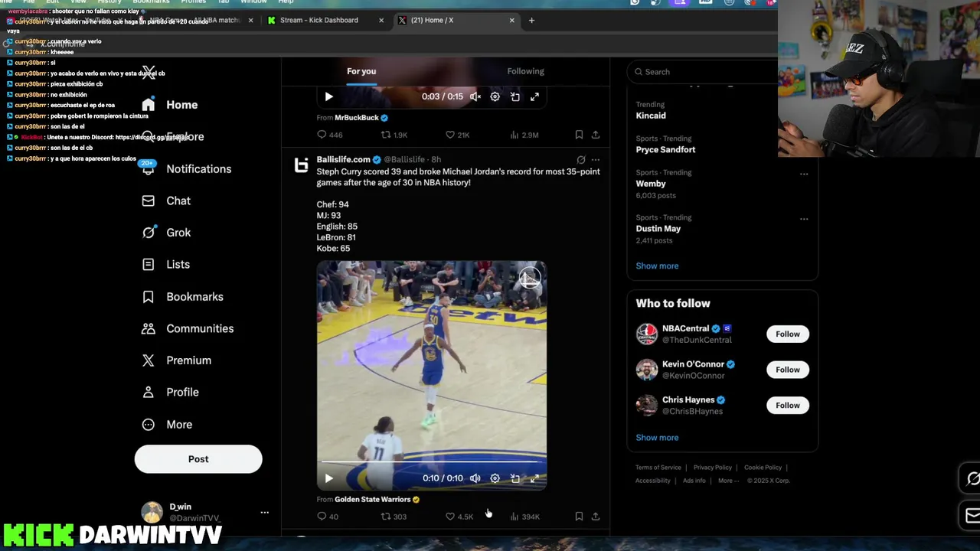
Task: Open fullscreen for the Steph Curry video
Action: (534, 478)
